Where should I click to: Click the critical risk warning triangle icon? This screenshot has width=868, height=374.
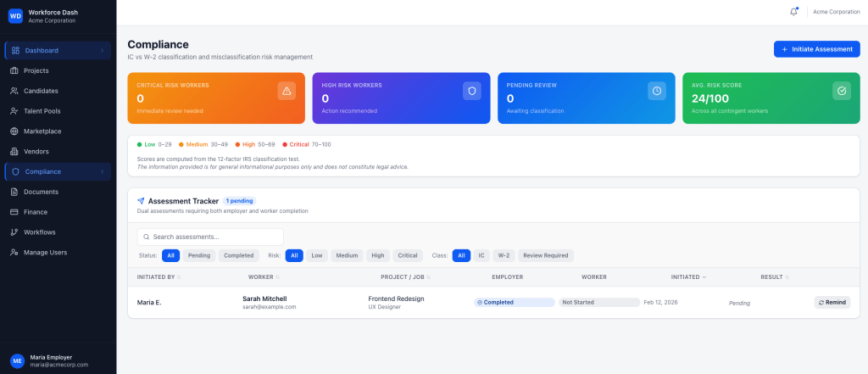287,91
